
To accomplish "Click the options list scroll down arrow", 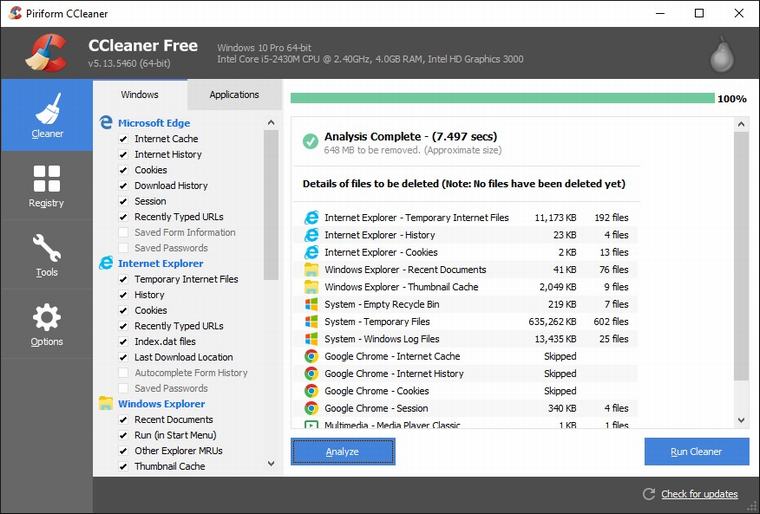I will point(271,464).
